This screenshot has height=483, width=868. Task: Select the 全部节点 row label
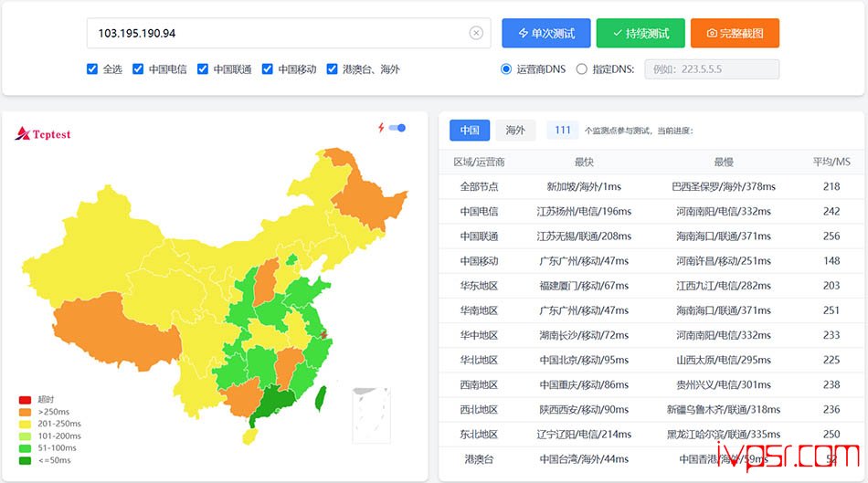click(479, 187)
